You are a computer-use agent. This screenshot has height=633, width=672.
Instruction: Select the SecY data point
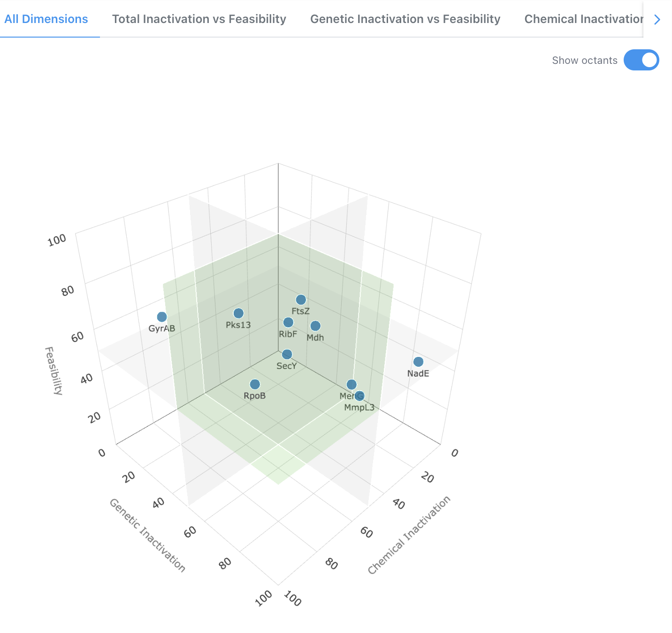[287, 355]
